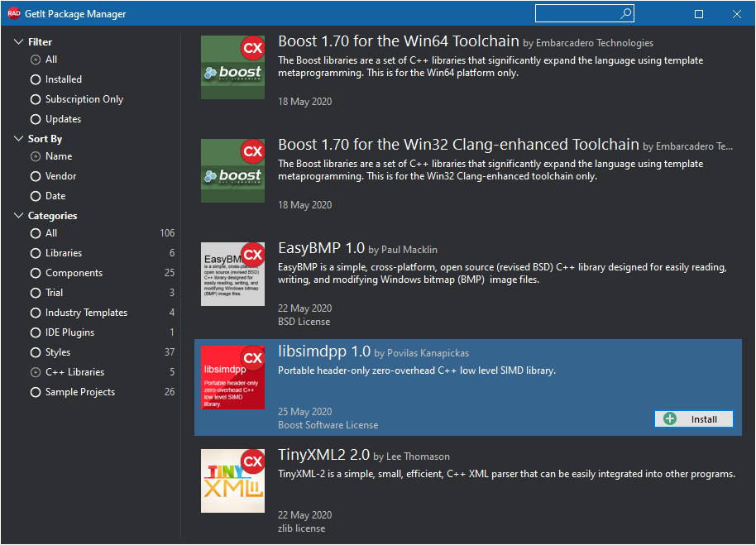Install the libsimdpp package
Image resolution: width=756 pixels, height=545 pixels.
tap(694, 418)
